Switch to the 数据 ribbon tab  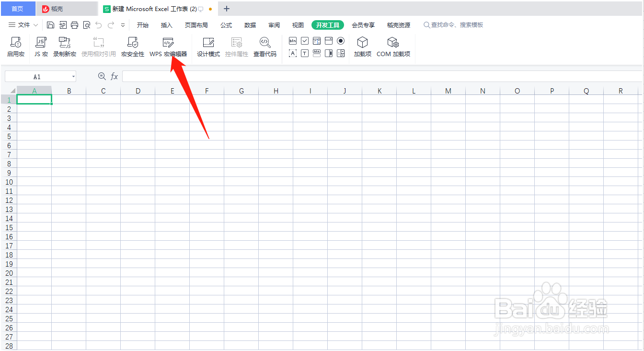click(250, 25)
